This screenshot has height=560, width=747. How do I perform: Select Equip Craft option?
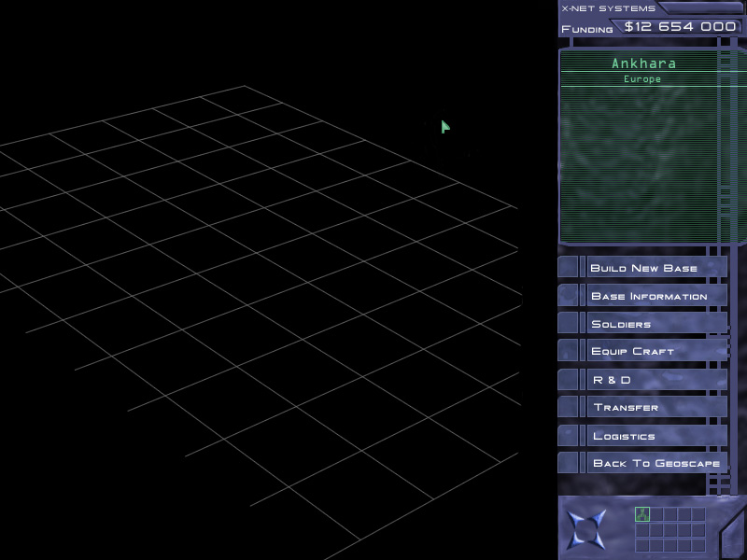coord(643,351)
